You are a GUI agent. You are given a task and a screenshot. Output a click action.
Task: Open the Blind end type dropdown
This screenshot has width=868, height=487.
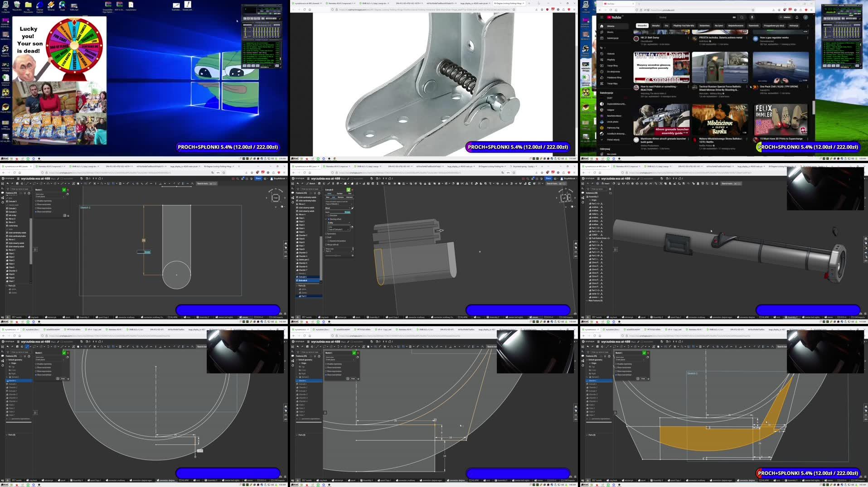[x=337, y=208]
